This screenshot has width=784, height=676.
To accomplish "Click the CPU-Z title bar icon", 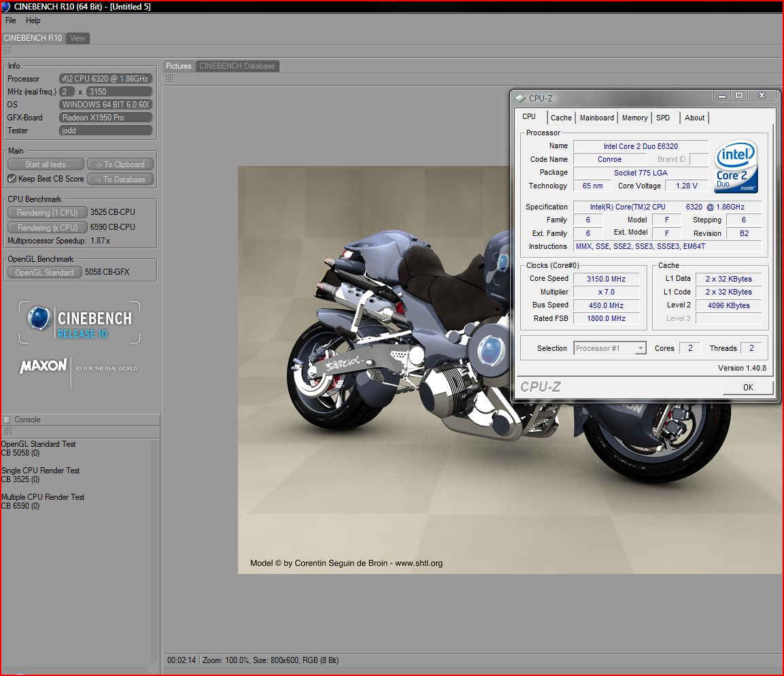I will pos(521,99).
